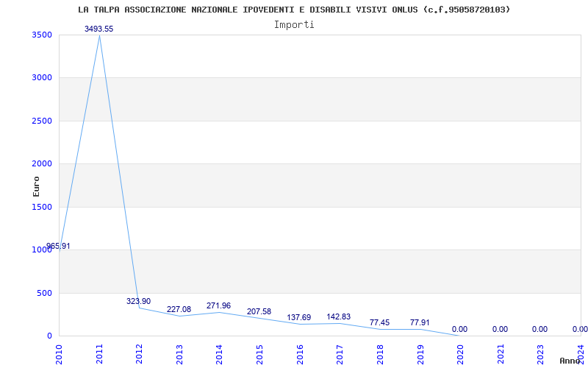Click the 2014 x-axis year label
588x368 pixels.
click(220, 355)
